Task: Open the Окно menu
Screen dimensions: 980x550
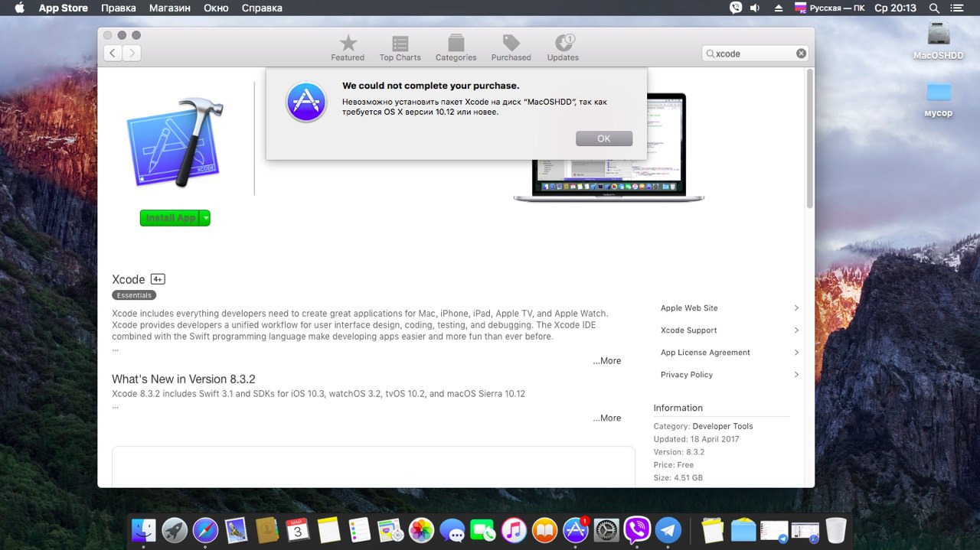Action: pos(217,8)
